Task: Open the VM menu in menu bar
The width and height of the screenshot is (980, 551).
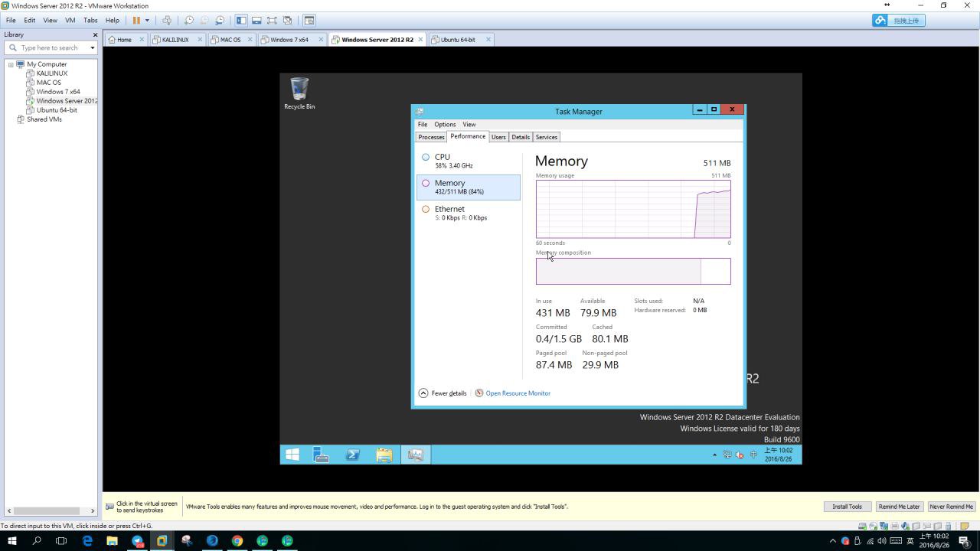Action: (70, 21)
